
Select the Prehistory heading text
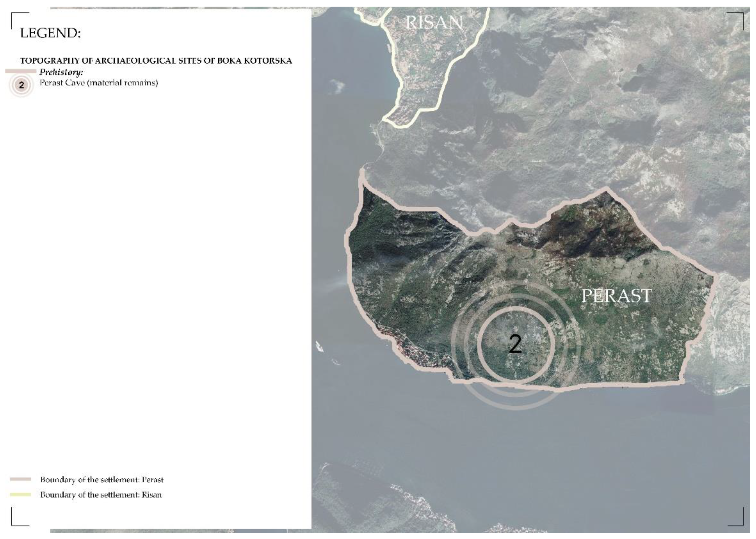coord(61,72)
